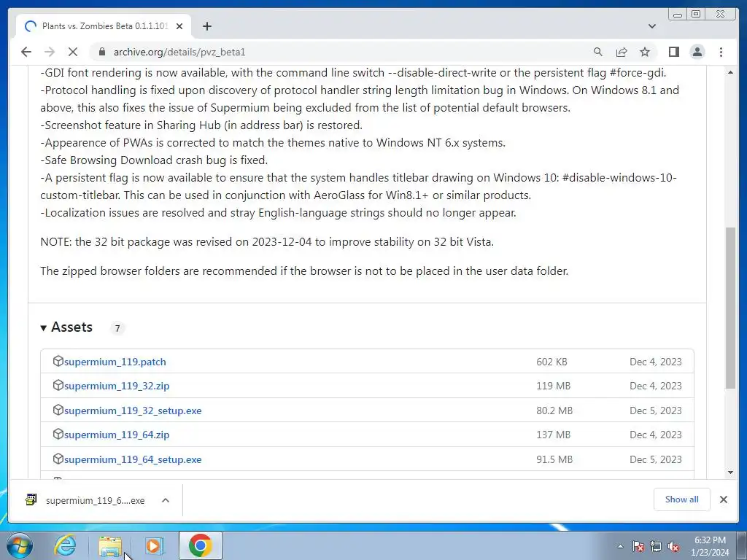Click the 137 MB size value
This screenshot has width=747, height=560.
(x=553, y=435)
